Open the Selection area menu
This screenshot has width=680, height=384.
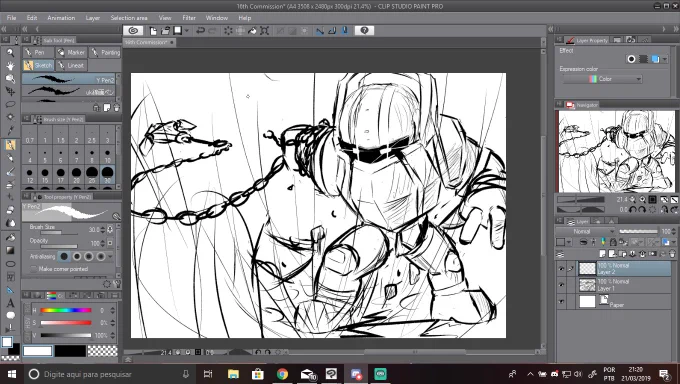coord(129,18)
